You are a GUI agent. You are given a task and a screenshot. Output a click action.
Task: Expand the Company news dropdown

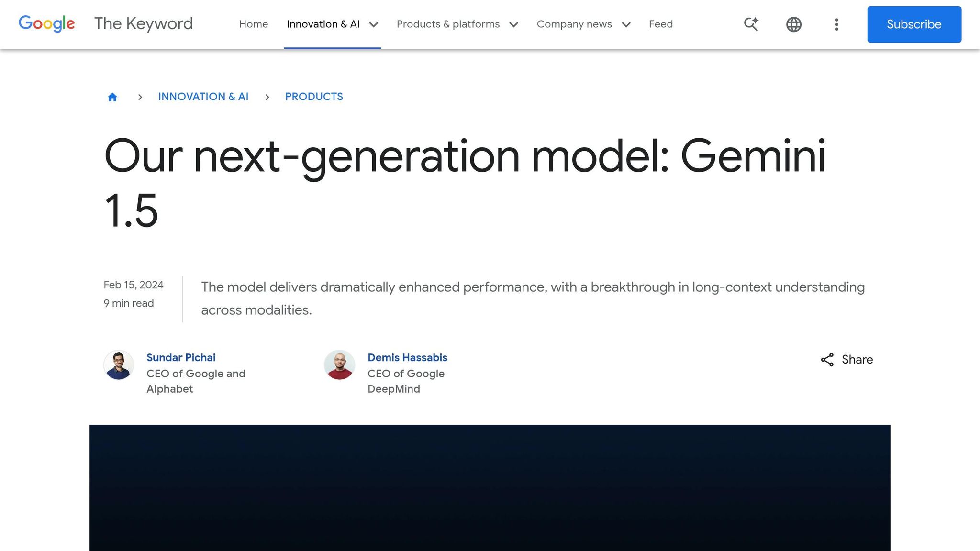(x=583, y=24)
